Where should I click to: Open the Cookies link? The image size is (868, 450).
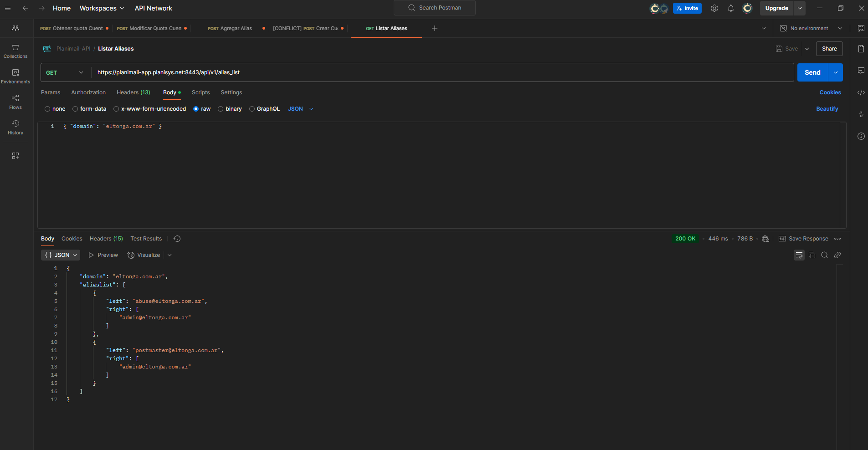830,92
